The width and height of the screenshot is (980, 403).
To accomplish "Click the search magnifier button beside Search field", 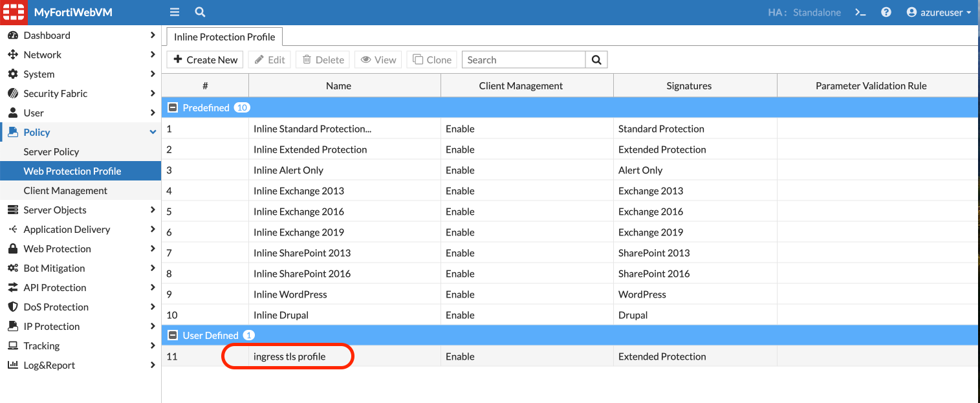I will 596,60.
